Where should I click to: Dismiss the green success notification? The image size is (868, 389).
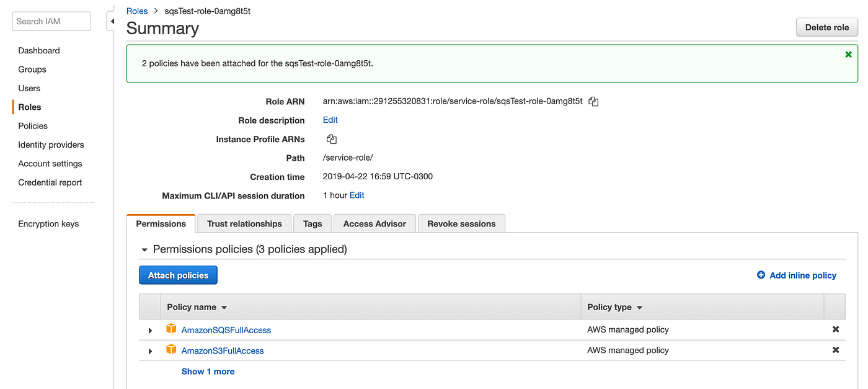point(848,55)
